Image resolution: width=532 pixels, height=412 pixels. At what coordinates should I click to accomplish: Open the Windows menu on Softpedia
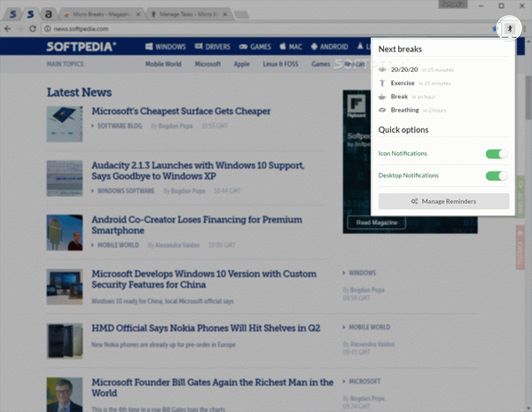point(165,46)
